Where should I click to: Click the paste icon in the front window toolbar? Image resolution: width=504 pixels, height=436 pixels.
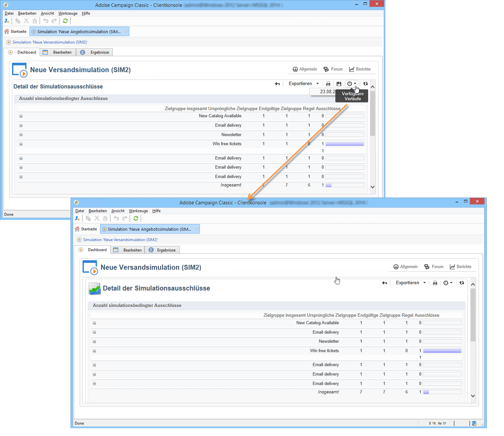coord(105,218)
